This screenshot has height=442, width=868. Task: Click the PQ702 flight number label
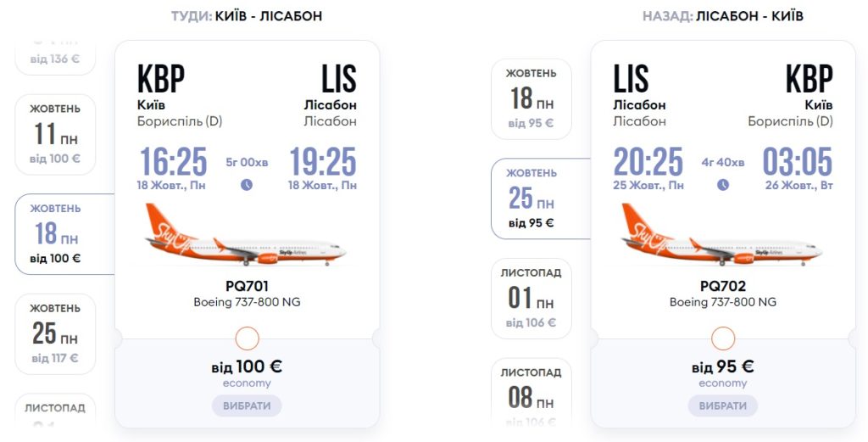(723, 287)
